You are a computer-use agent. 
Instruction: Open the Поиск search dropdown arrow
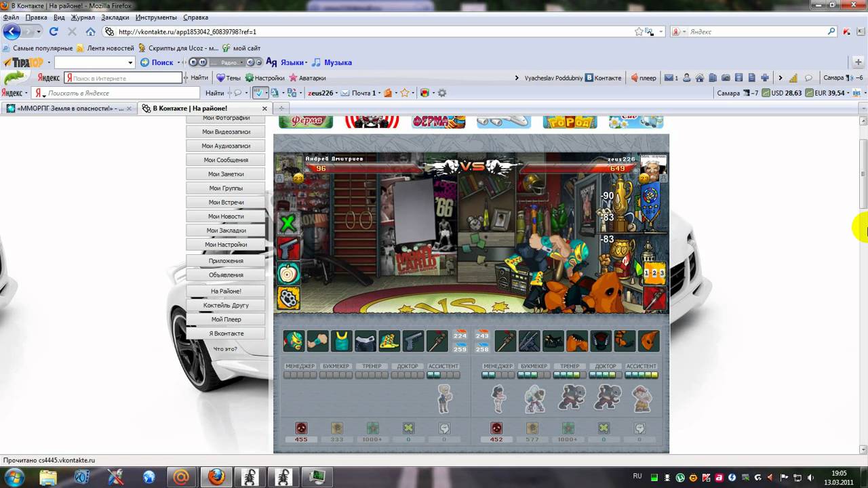179,62
